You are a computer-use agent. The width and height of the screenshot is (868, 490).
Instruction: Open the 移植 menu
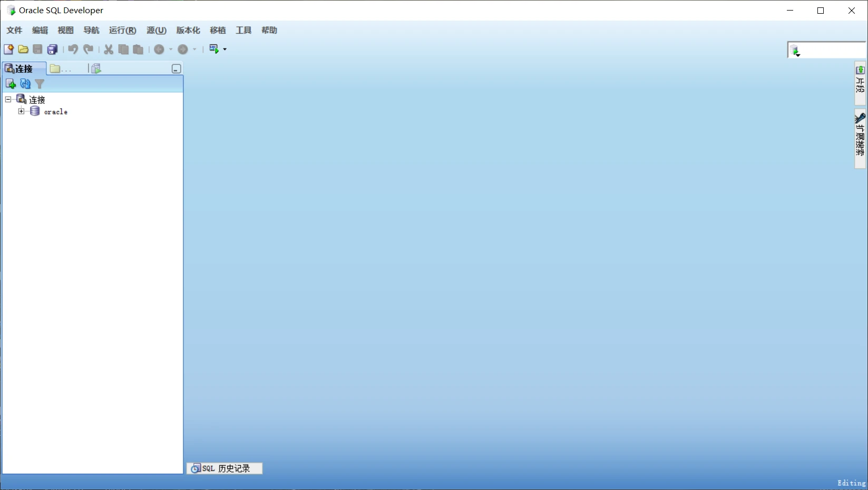pyautogui.click(x=218, y=30)
